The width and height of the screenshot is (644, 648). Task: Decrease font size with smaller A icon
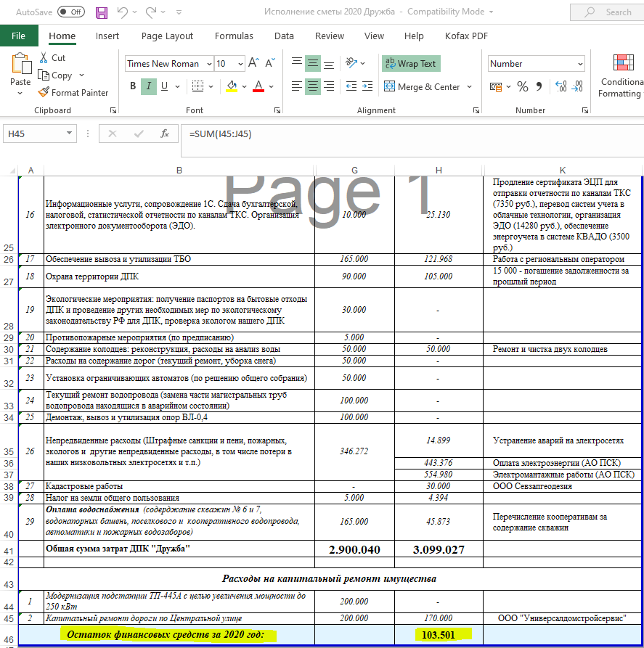[x=270, y=63]
